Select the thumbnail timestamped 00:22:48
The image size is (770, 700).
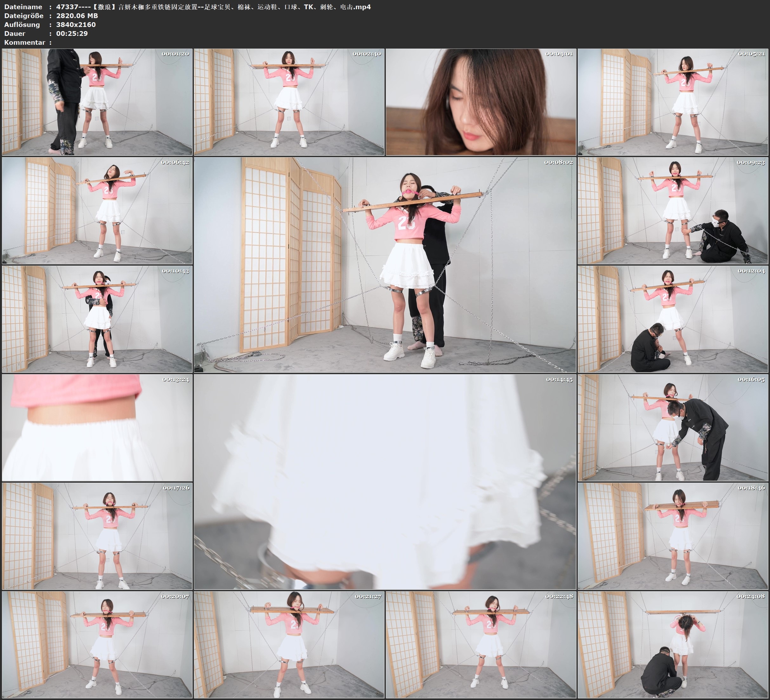(x=481, y=644)
